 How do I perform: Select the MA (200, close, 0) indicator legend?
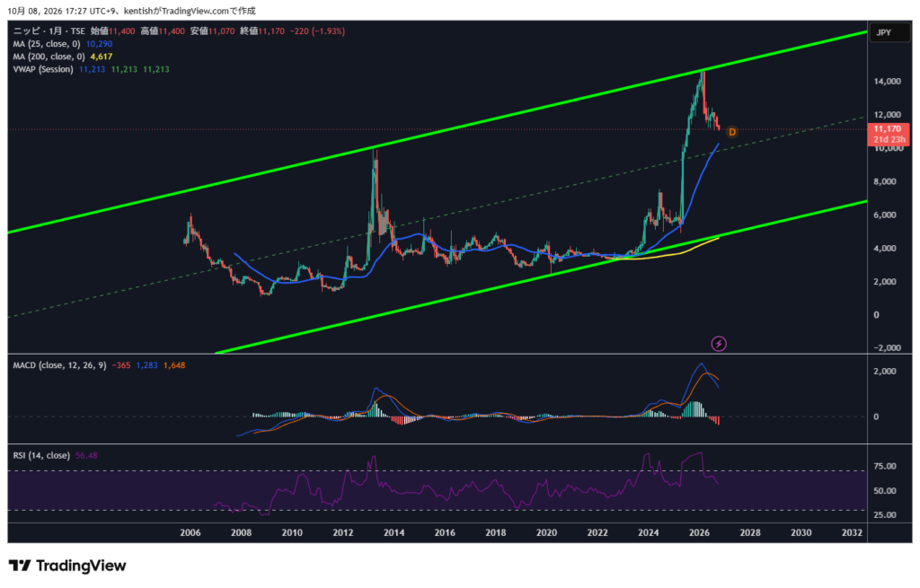[x=49, y=57]
